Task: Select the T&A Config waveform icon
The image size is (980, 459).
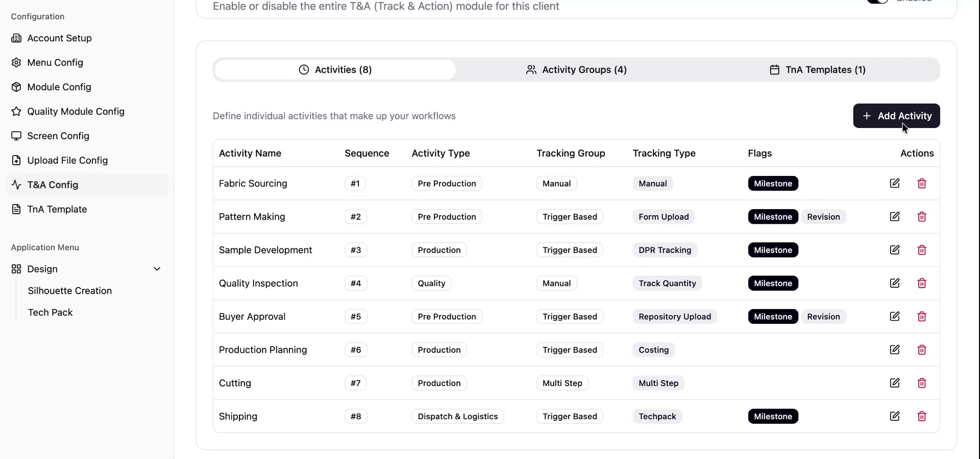Action: point(16,185)
